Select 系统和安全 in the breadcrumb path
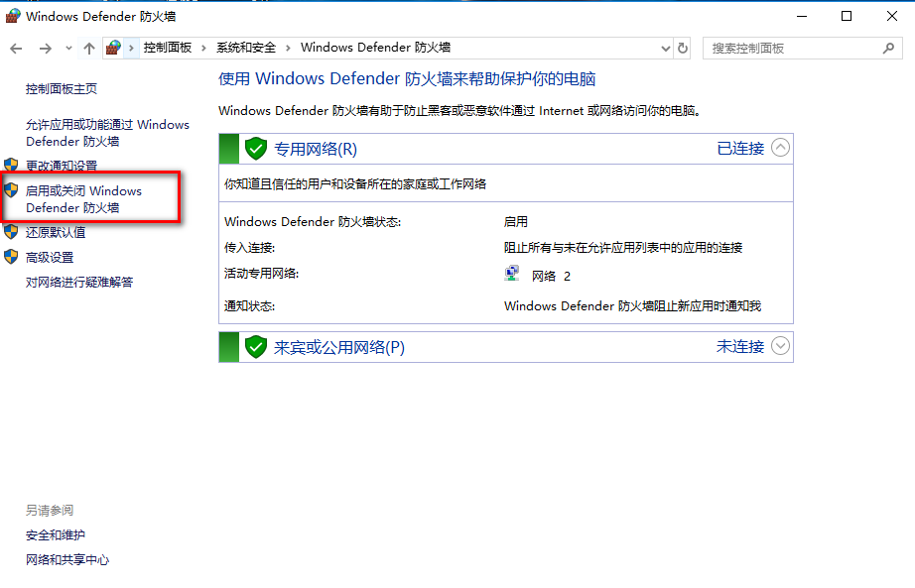The width and height of the screenshot is (915, 588). pyautogui.click(x=246, y=48)
